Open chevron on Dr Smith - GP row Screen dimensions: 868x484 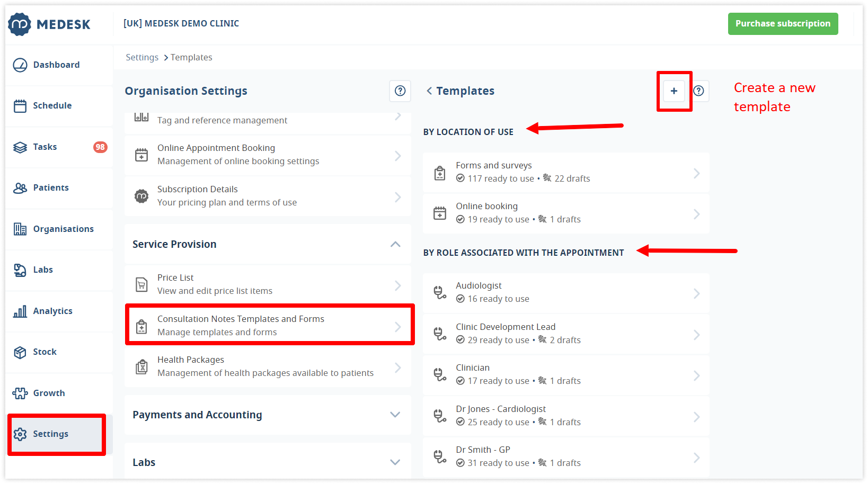coord(697,458)
